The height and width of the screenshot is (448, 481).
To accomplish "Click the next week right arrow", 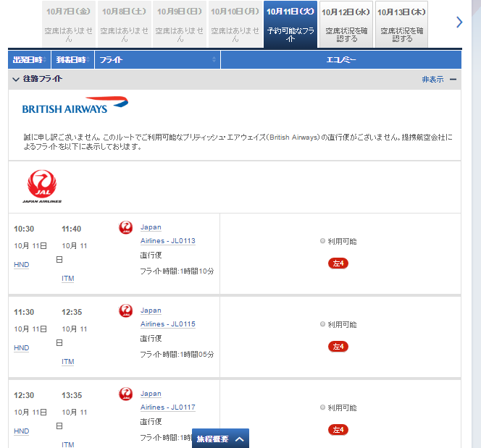I will tap(459, 22).
